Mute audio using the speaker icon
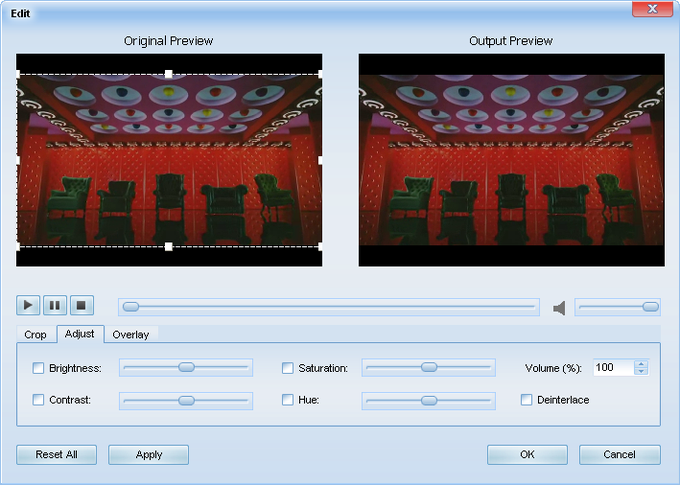This screenshot has height=485, width=680. click(559, 308)
